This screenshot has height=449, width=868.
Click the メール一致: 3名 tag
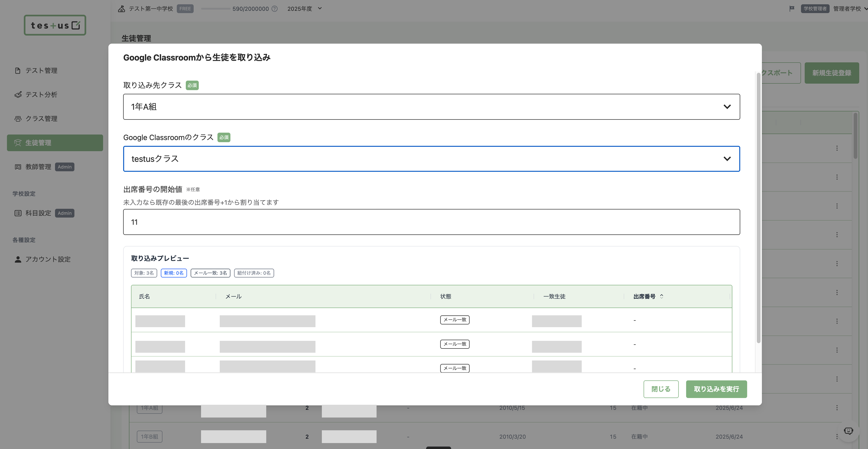coord(211,273)
